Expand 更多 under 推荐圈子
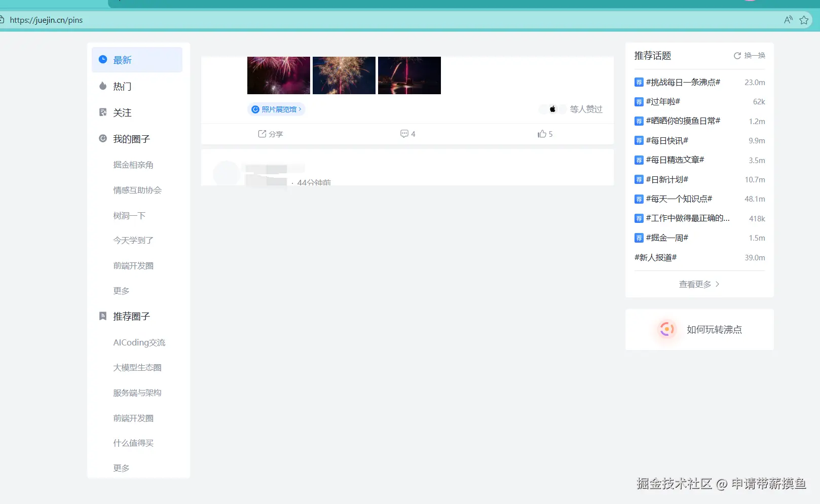This screenshot has height=504, width=820. (121, 468)
